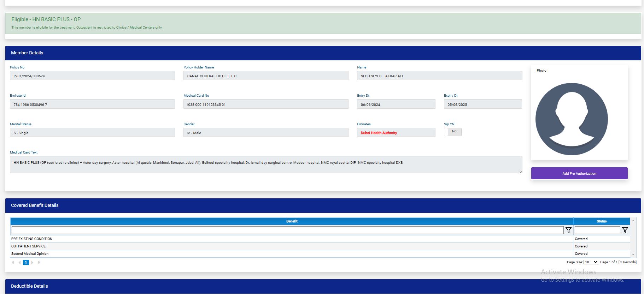Select page 1 in the pager

[x=26, y=262]
